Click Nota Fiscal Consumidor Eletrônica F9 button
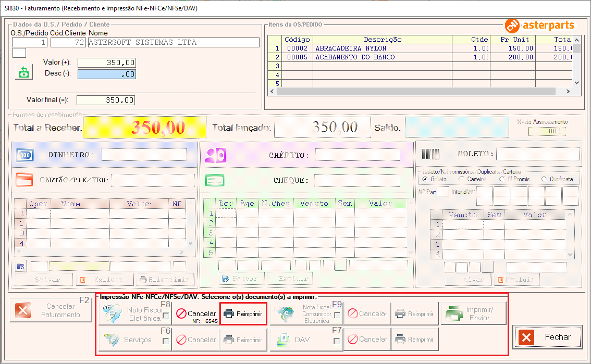Viewport: 591px width, 364px height. (306, 313)
